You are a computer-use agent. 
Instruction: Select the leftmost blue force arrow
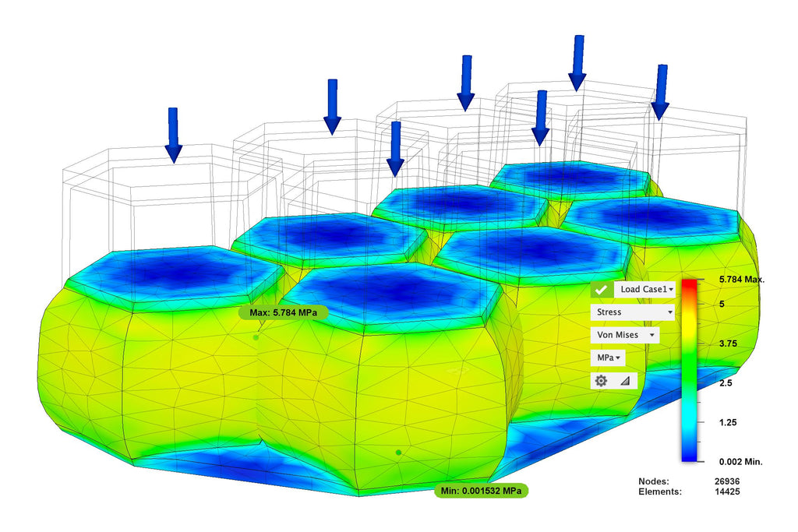[173, 135]
